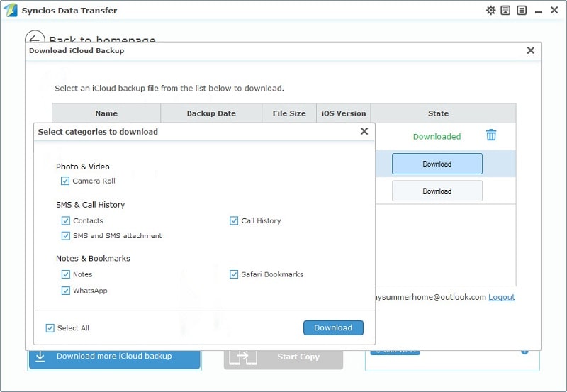Click the Notes & Bookmarks heading
This screenshot has width=567, height=392.
[x=93, y=259]
